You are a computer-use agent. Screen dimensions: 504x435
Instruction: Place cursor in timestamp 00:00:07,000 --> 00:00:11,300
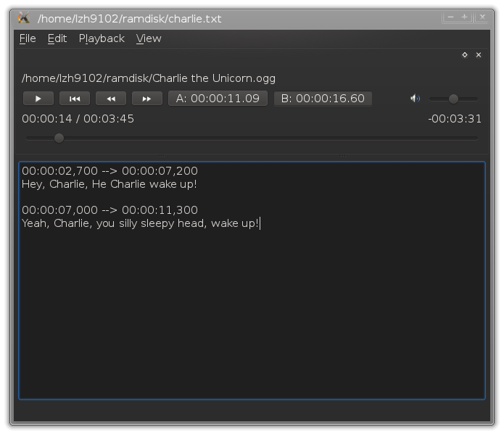pyautogui.click(x=110, y=210)
